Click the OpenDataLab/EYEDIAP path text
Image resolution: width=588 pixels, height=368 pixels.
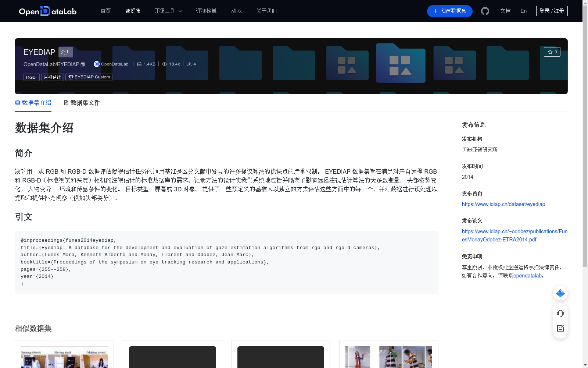51,64
